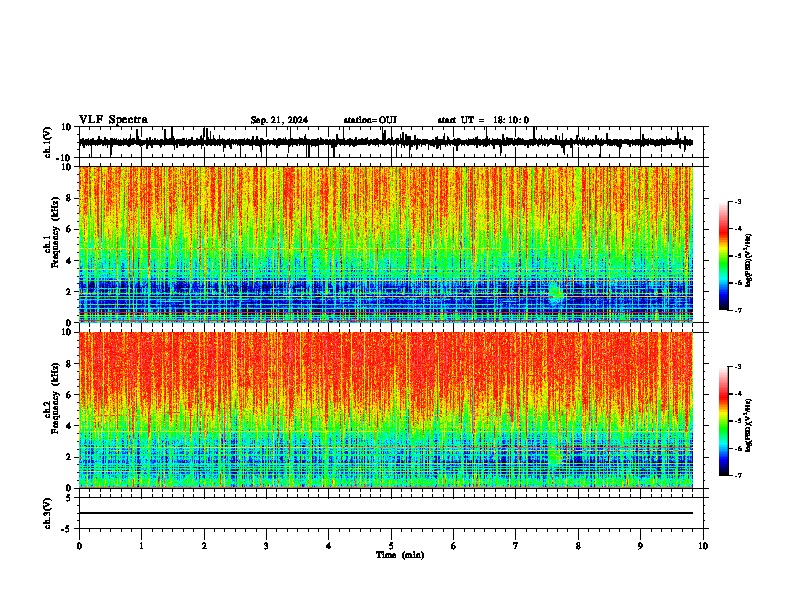Click the "VLF Spectra" plot title
Image resolution: width=792 pixels, height=612 pixels.
(113, 119)
